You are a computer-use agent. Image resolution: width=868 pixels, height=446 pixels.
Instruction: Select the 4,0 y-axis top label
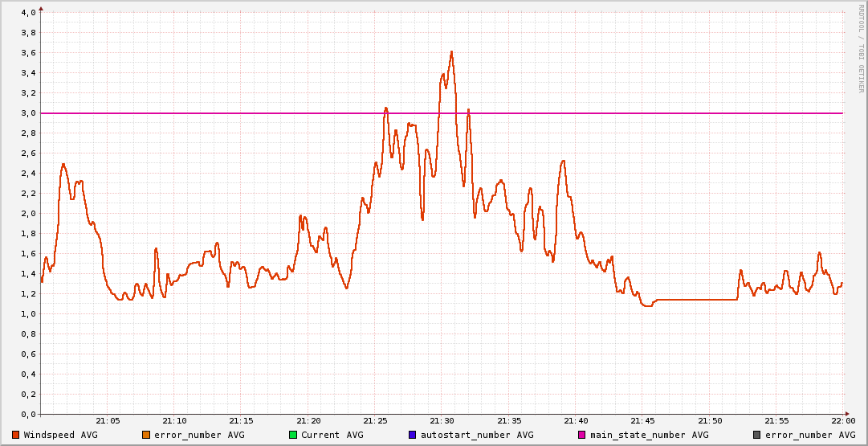pos(28,13)
